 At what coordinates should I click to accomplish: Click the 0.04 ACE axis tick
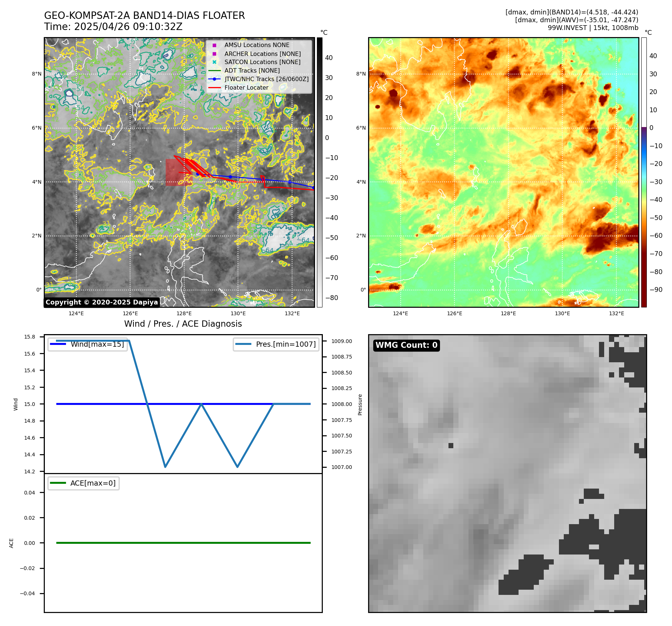[30, 493]
